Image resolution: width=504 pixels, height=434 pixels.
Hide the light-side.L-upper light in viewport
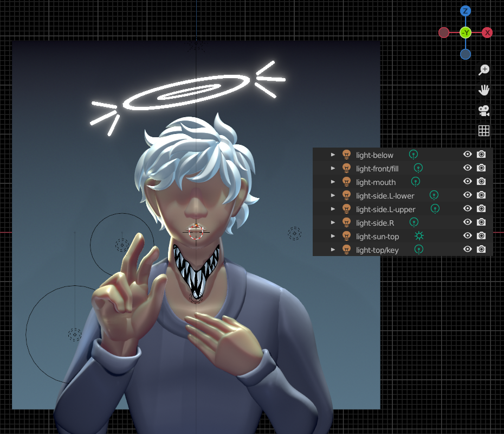point(467,209)
